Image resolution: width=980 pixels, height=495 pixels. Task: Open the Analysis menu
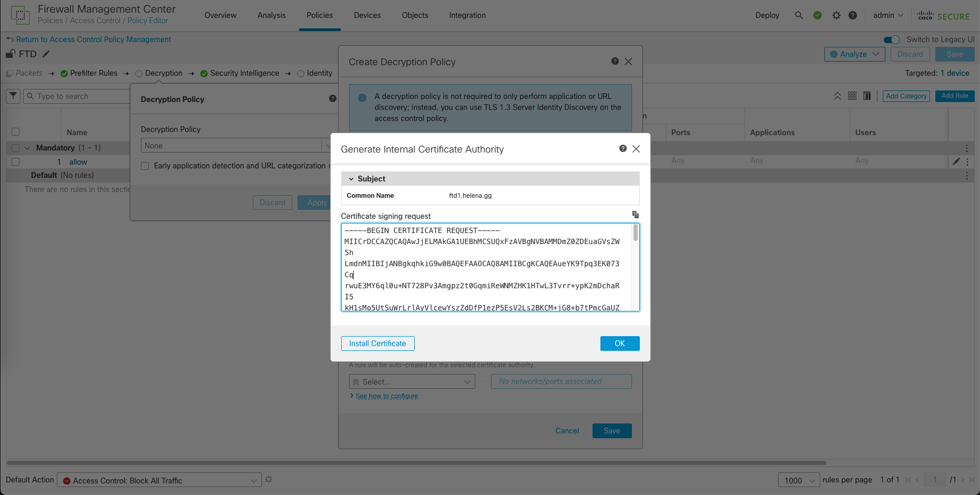(x=271, y=15)
